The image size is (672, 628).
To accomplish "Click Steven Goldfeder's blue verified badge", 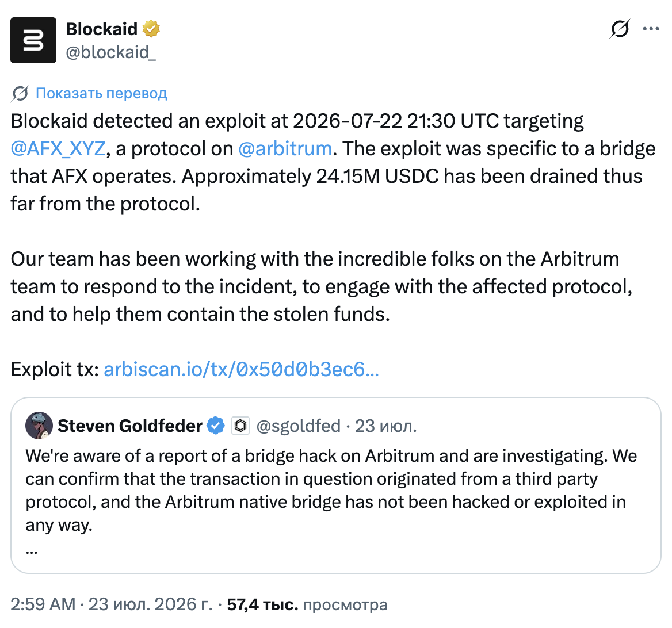I will point(216,426).
